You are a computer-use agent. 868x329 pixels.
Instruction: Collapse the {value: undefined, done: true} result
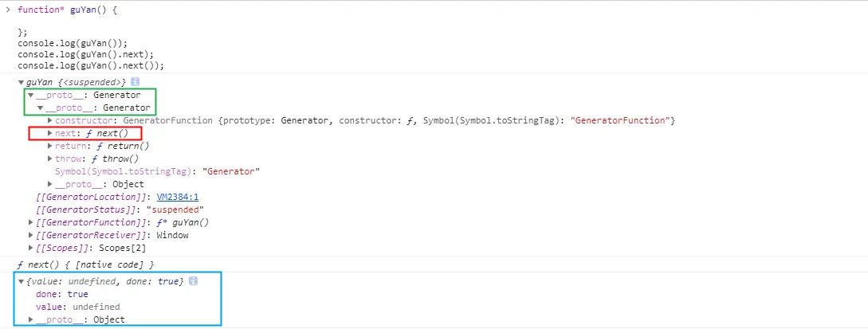coord(21,281)
